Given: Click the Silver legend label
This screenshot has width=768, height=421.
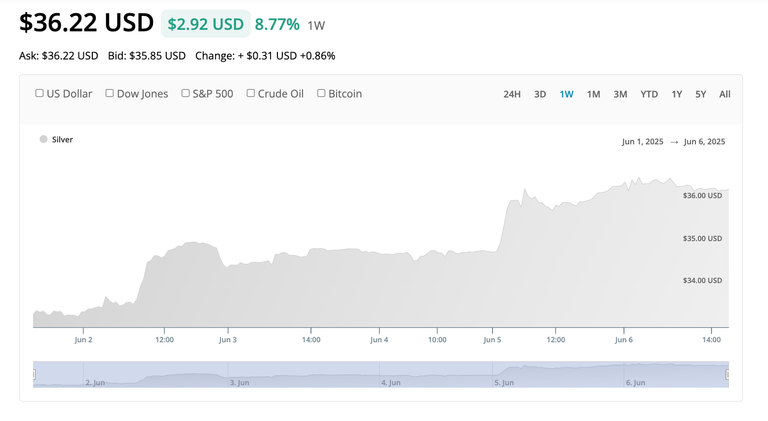Looking at the screenshot, I should [x=62, y=140].
